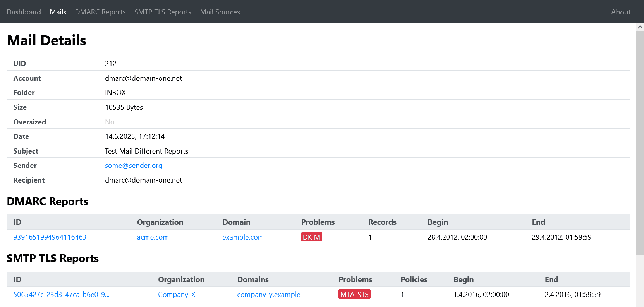Click the red MTA-STS problem badge

(x=354, y=294)
